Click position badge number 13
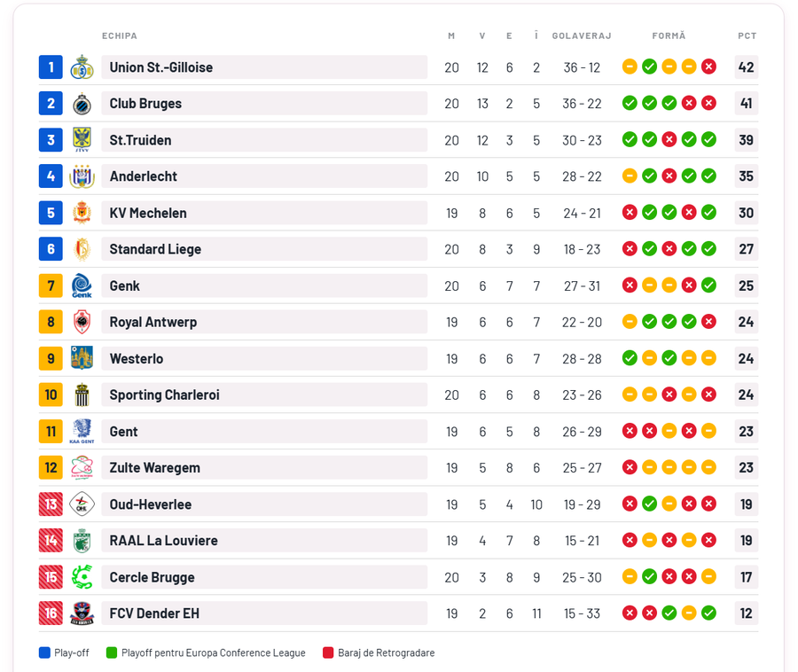Screen dimensions: 798x672 51,504
